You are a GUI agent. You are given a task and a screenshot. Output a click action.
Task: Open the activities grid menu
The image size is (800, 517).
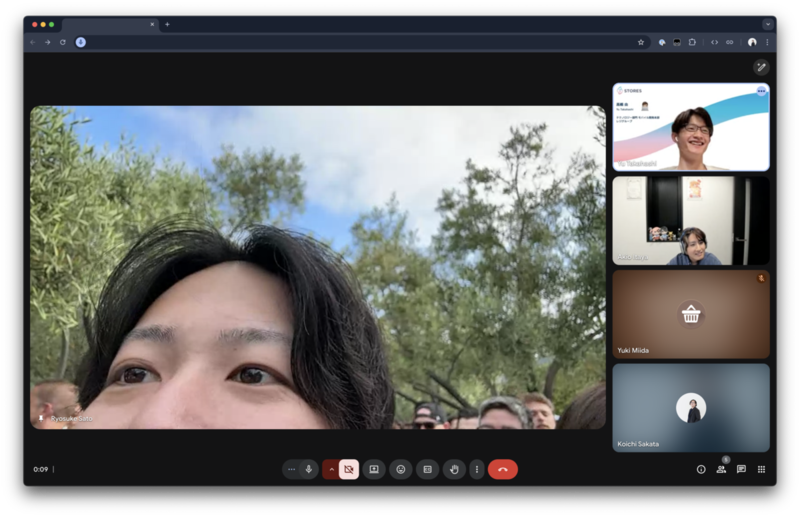(x=761, y=470)
